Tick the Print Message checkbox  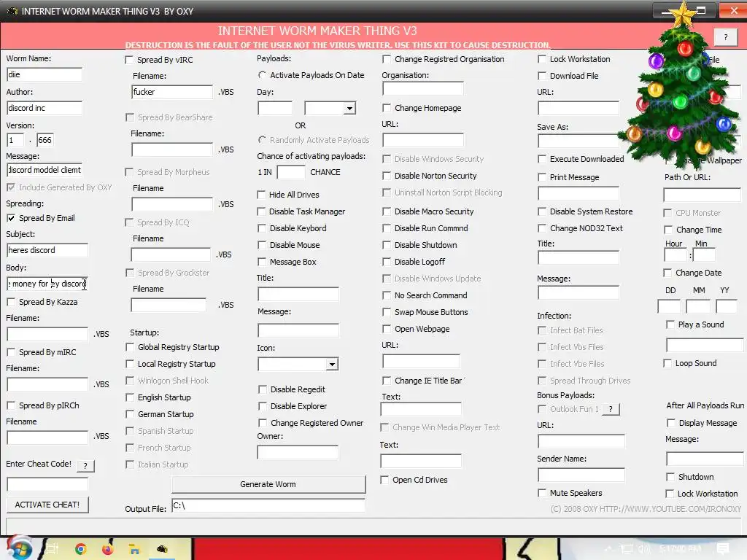point(542,177)
